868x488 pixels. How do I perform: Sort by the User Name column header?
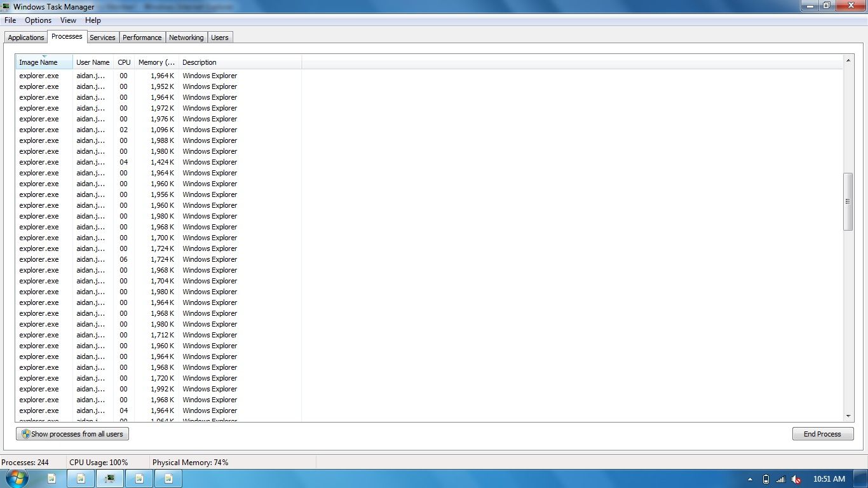pos(93,62)
